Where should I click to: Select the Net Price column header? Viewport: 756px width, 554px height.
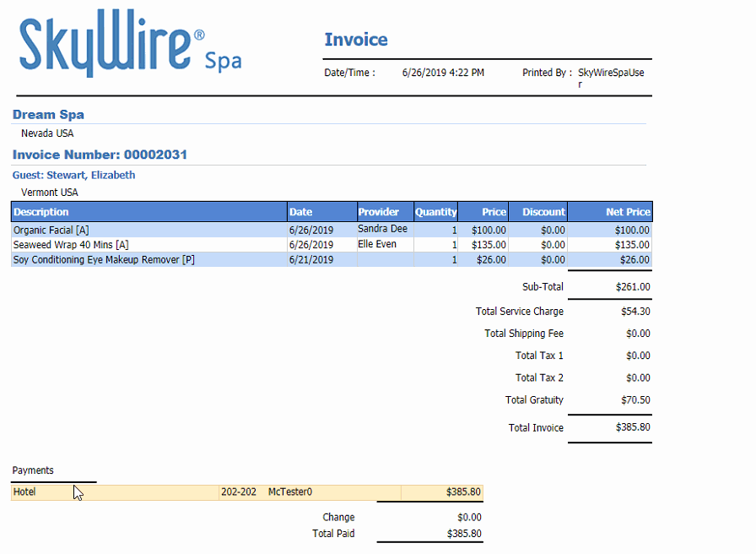(628, 212)
